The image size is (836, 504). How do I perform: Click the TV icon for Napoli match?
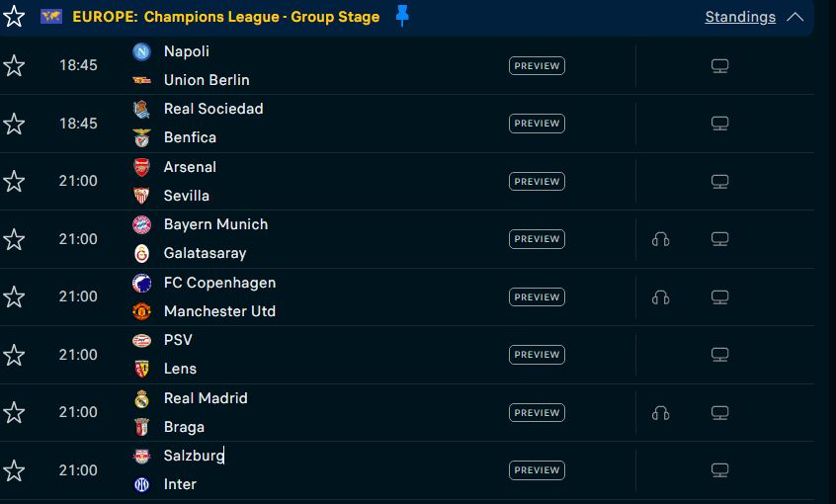click(719, 66)
